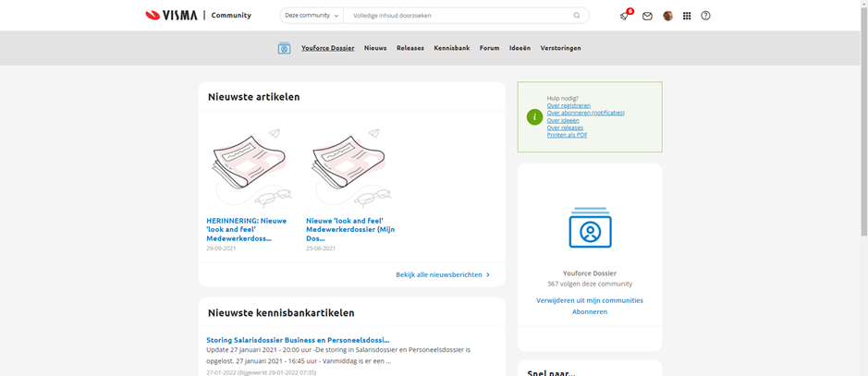Click 'Over abonneren (notificaties)' help link
The height and width of the screenshot is (376, 868).
[586, 113]
